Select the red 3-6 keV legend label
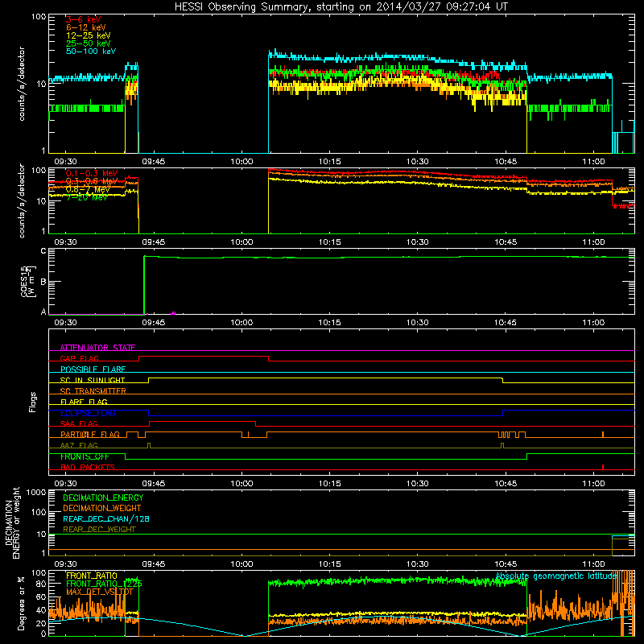 click(x=84, y=19)
